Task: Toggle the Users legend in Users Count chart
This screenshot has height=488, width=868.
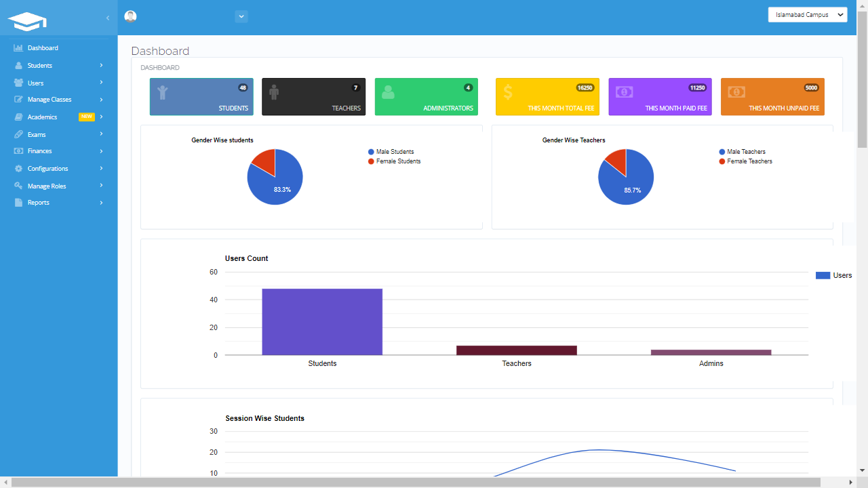Action: (834, 274)
